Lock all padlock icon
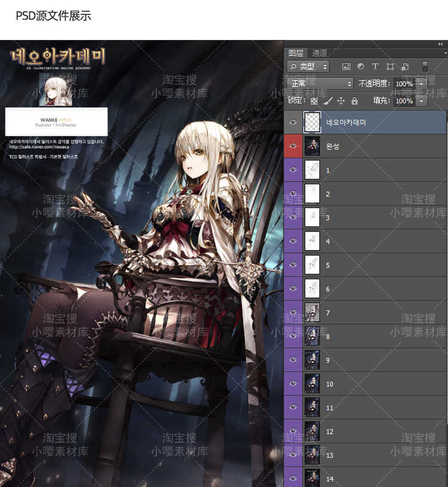This screenshot has width=448, height=487. (354, 101)
